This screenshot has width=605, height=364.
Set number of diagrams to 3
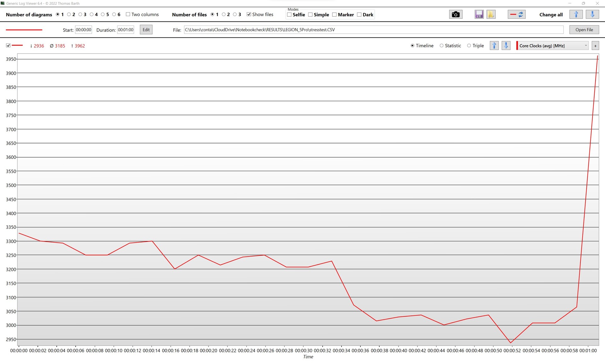click(80, 14)
